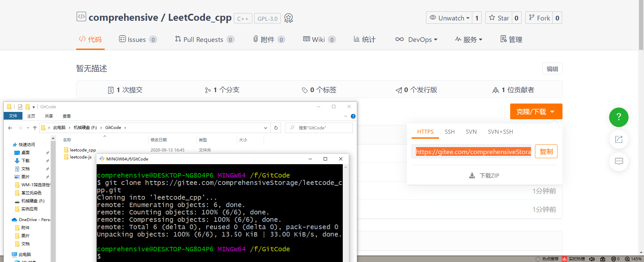The width and height of the screenshot is (644, 262).
Task: Click the Explorer refresh icon
Action: pyautogui.click(x=276, y=128)
